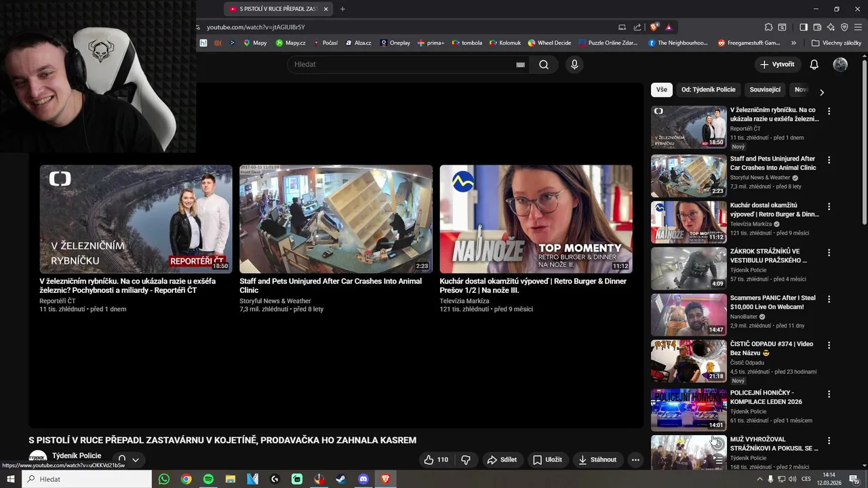Open Spotify from the taskbar
Image resolution: width=868 pixels, height=488 pixels.
point(208,479)
